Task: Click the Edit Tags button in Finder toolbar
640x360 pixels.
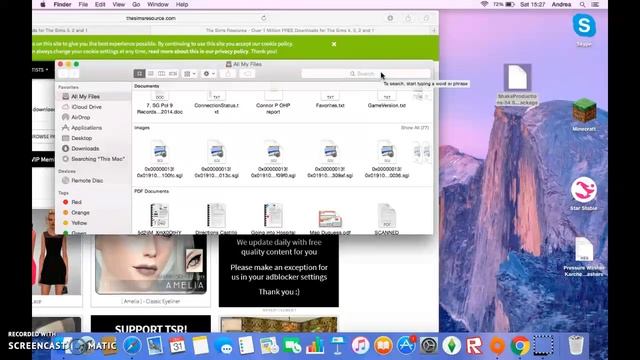Action: tap(247, 73)
